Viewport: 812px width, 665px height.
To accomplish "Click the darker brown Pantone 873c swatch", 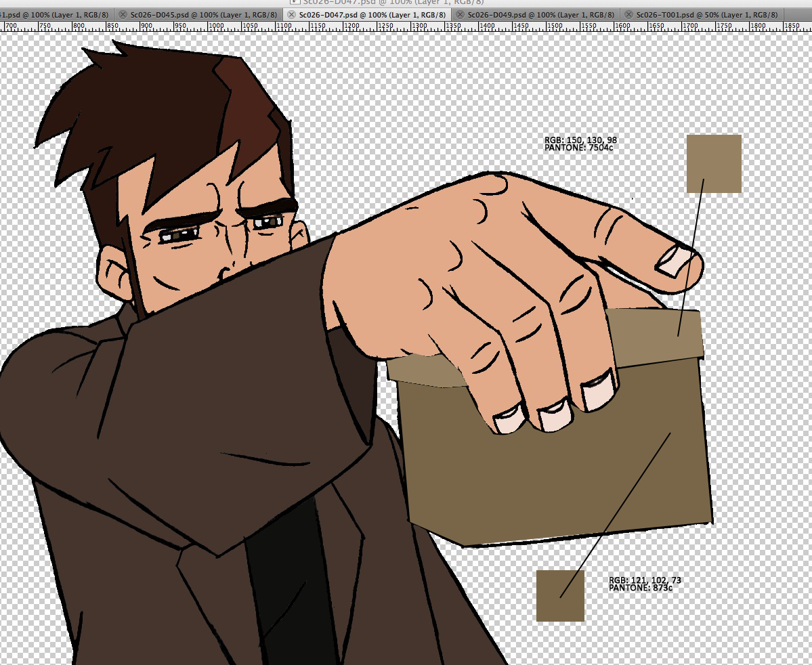I will pyautogui.click(x=560, y=595).
